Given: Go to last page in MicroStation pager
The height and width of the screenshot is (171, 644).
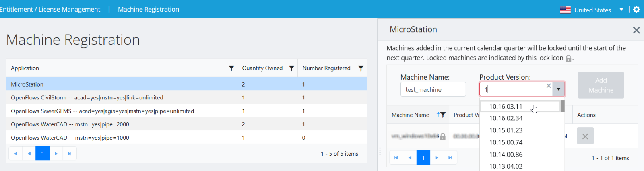Looking at the screenshot, I should point(450,157).
